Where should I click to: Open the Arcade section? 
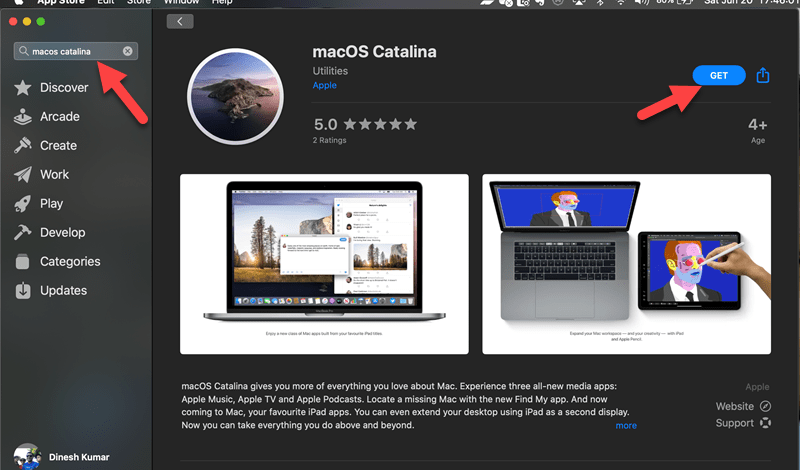click(x=47, y=117)
